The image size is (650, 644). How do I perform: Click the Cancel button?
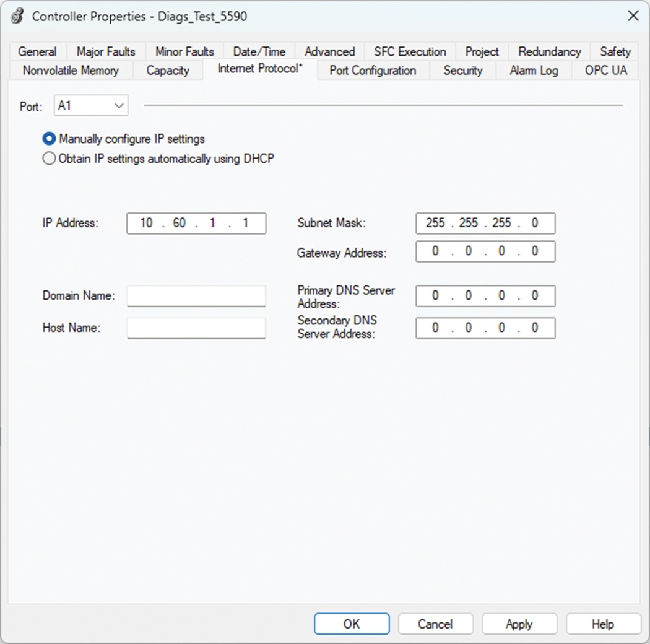click(435, 624)
